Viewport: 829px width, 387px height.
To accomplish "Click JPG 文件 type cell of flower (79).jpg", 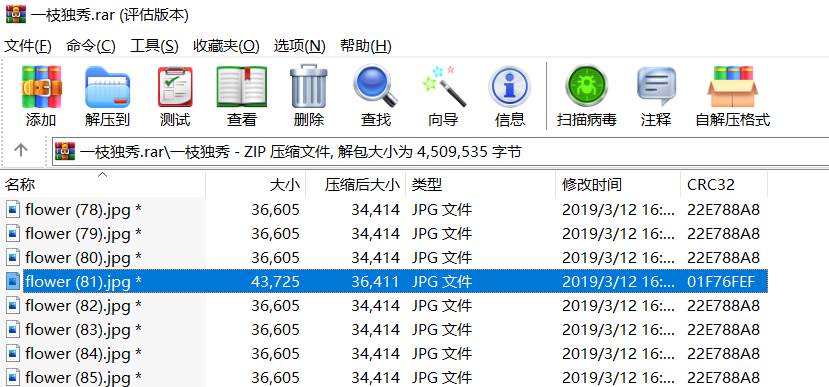I will click(441, 234).
